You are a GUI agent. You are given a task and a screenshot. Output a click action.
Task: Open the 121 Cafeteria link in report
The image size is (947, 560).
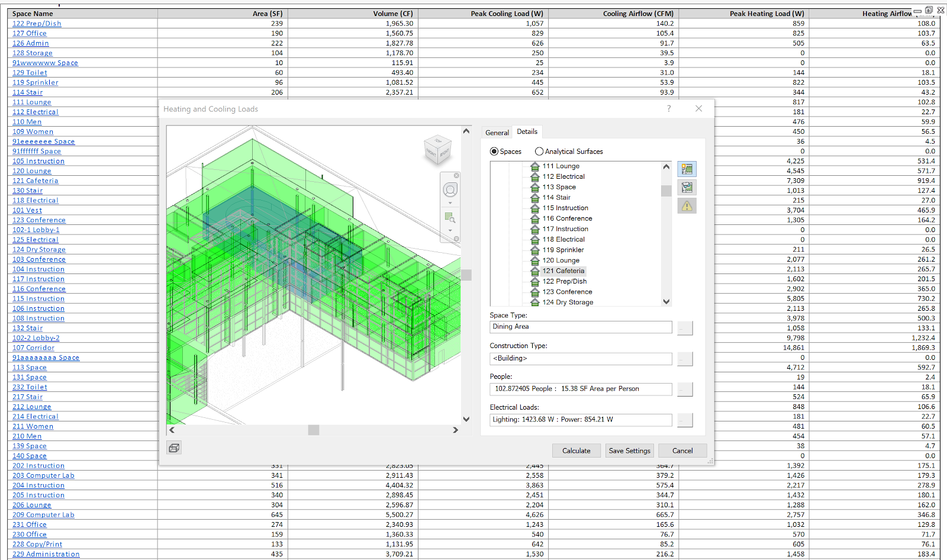[35, 181]
